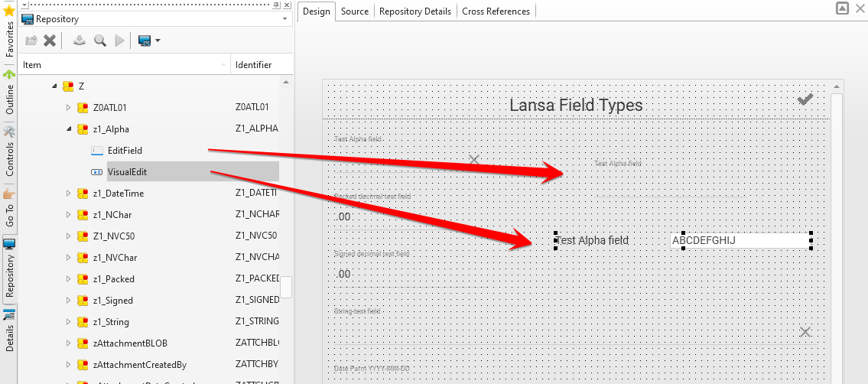
Task: Collapse the z1_Alpha tree node
Action: [68, 129]
